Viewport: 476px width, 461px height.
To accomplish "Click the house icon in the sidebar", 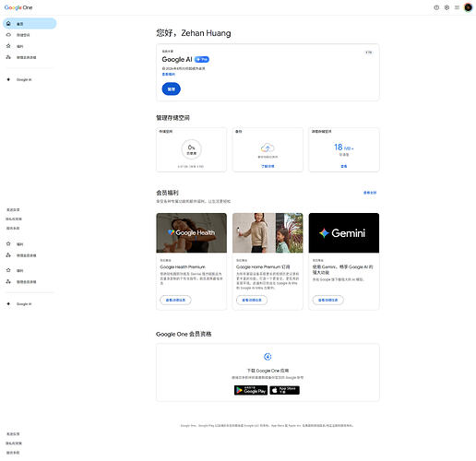I will tap(8, 24).
